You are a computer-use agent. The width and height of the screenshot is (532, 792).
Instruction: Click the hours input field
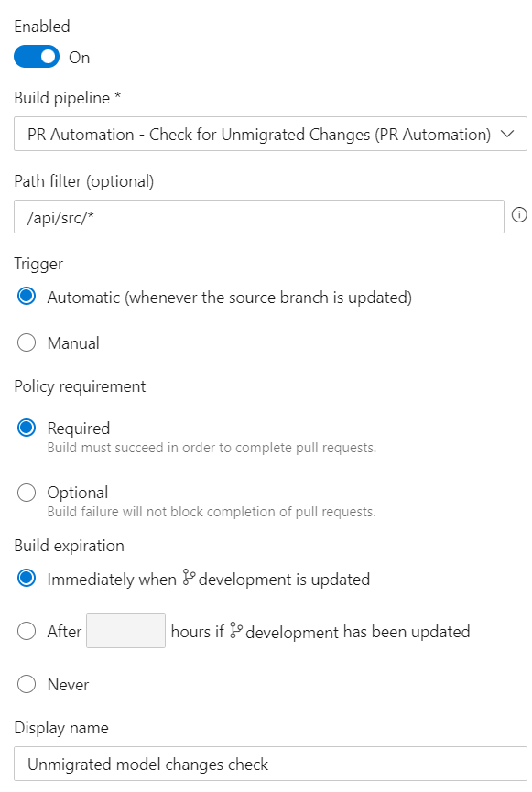125,631
